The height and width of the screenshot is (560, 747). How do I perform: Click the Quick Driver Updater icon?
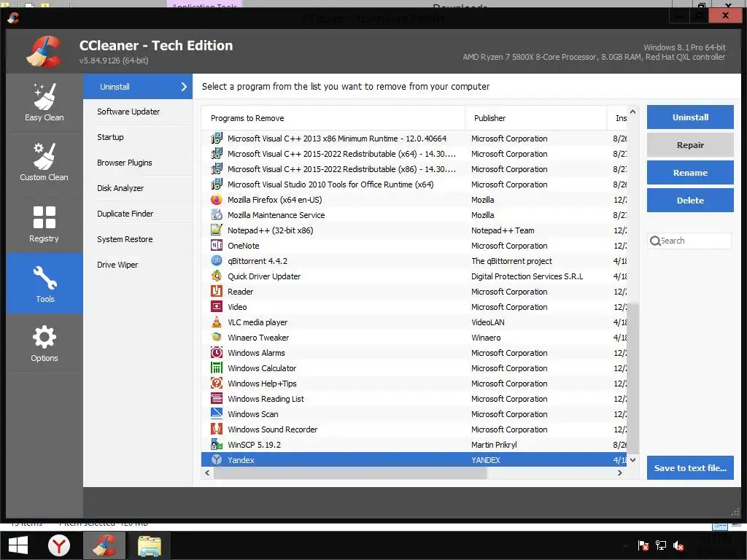(216, 276)
